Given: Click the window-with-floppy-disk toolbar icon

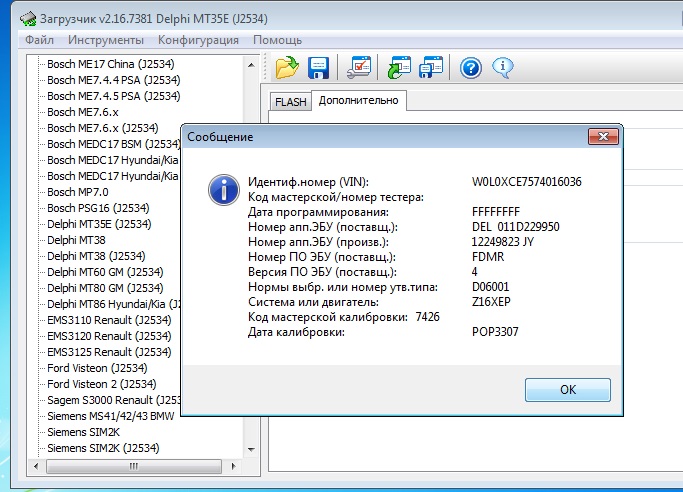Looking at the screenshot, I should pyautogui.click(x=431, y=68).
